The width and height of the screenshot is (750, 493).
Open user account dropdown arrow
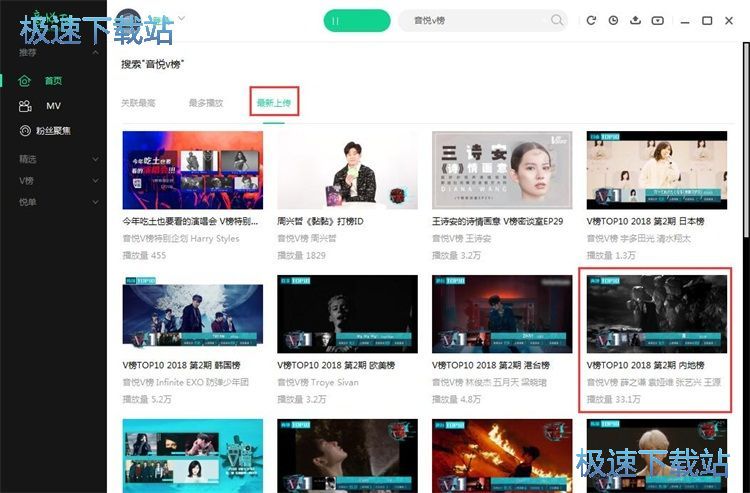tap(181, 19)
